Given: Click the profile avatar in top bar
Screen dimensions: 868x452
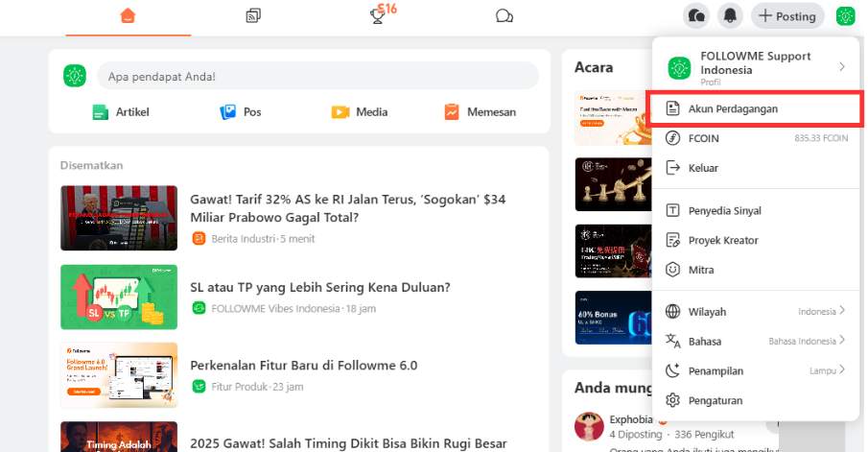Looking at the screenshot, I should coord(845,16).
